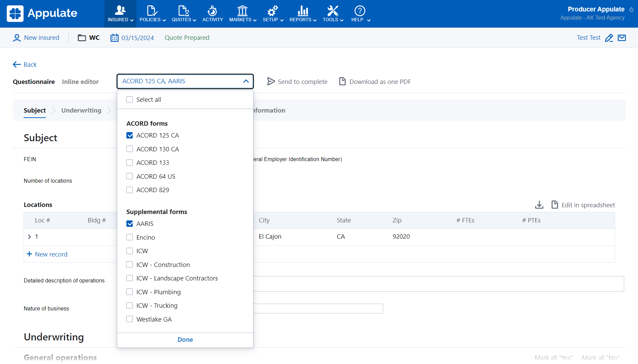Viewport: 638px width, 364px height.
Task: Click the WC folder icon
Action: point(82,38)
